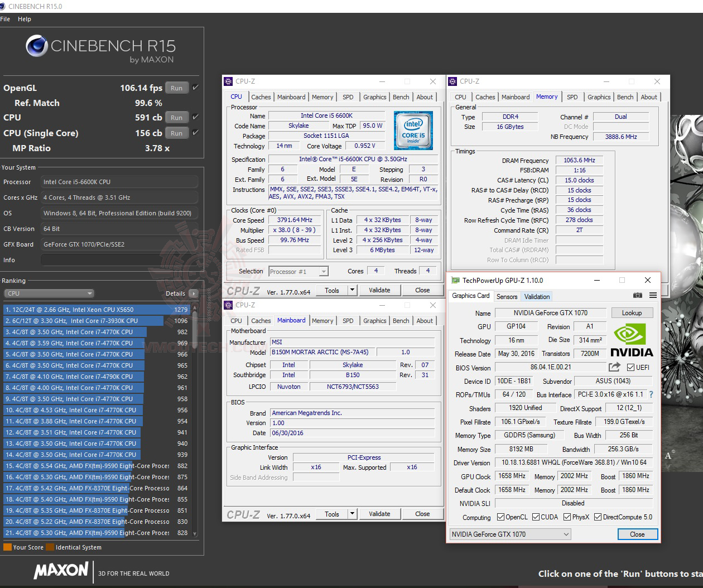Select ranking row 15 AMD FX-9590 5.54 GHz
This screenshot has width=703, height=588.
pos(97,466)
